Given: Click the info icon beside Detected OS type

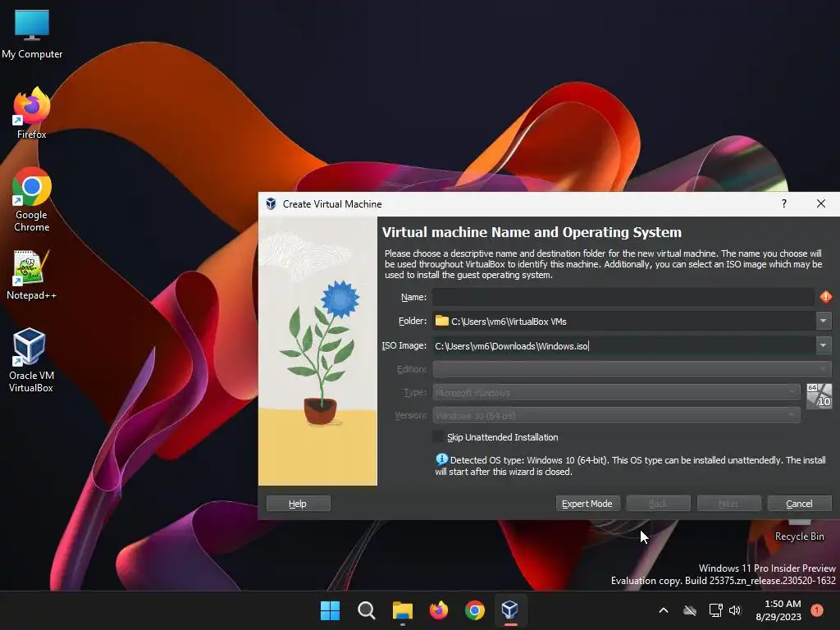Looking at the screenshot, I should (441, 459).
